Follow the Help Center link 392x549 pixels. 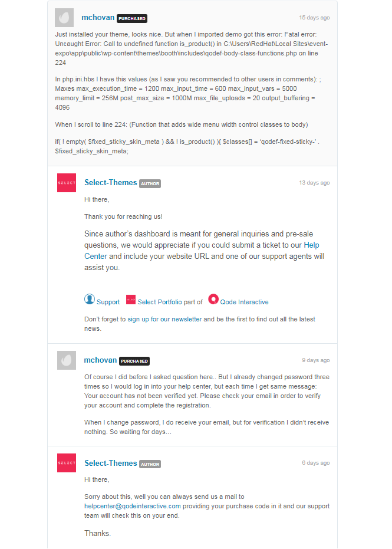click(x=202, y=251)
